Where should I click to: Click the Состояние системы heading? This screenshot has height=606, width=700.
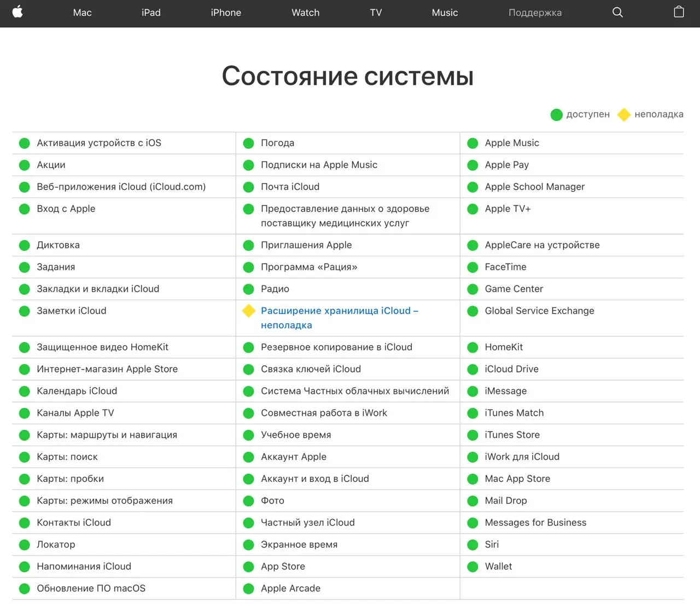[x=348, y=76]
